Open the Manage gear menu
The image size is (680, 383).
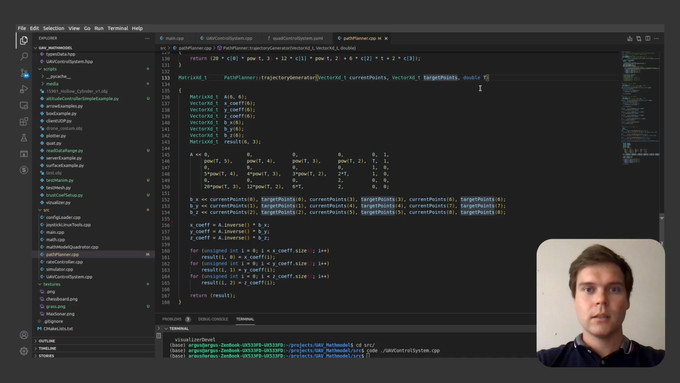click(x=24, y=351)
